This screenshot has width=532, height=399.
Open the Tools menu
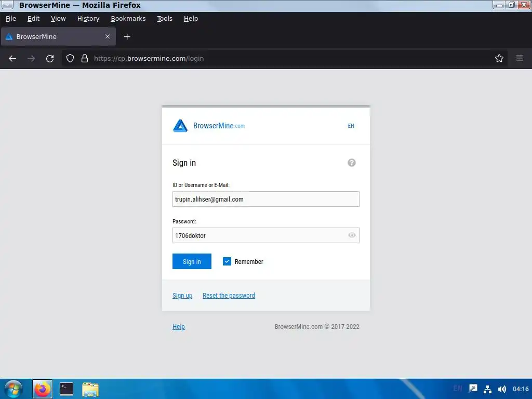pos(165,19)
